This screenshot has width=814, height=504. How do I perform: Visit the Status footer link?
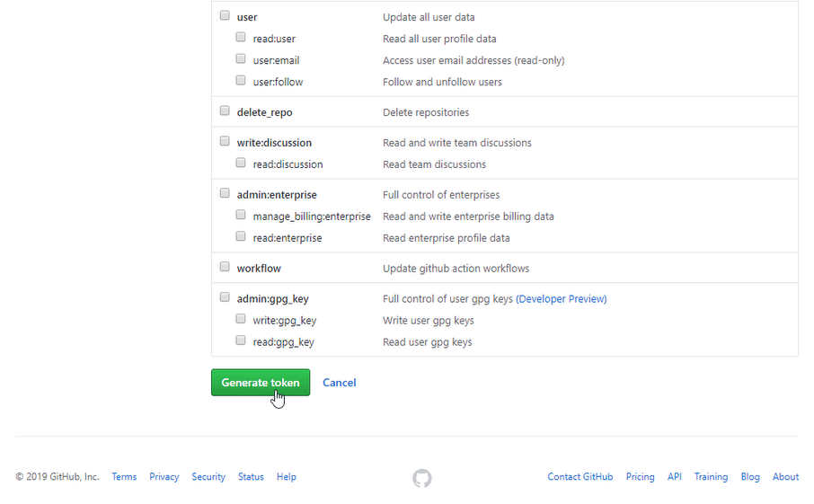pyautogui.click(x=251, y=476)
